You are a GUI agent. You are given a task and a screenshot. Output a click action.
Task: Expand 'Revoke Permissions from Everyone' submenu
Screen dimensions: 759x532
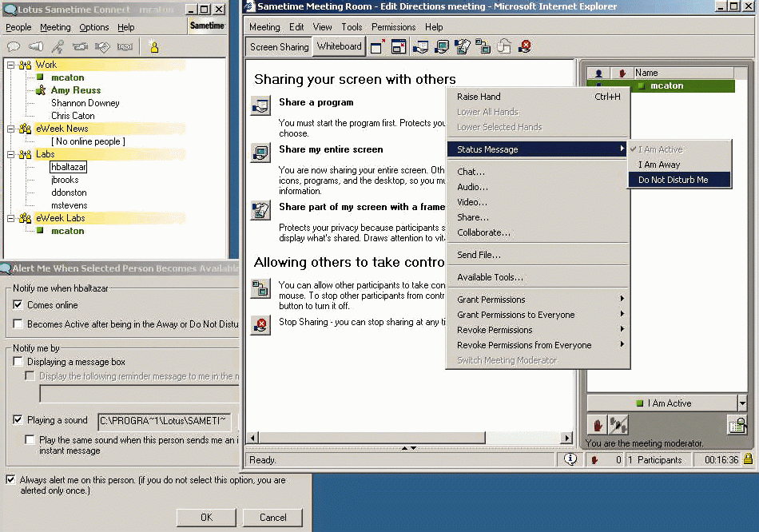[x=538, y=345]
